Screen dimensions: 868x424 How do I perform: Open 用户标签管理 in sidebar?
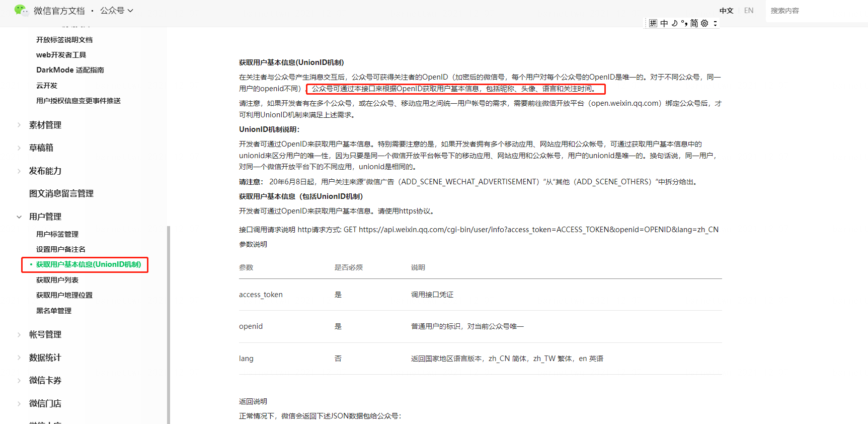tap(57, 234)
